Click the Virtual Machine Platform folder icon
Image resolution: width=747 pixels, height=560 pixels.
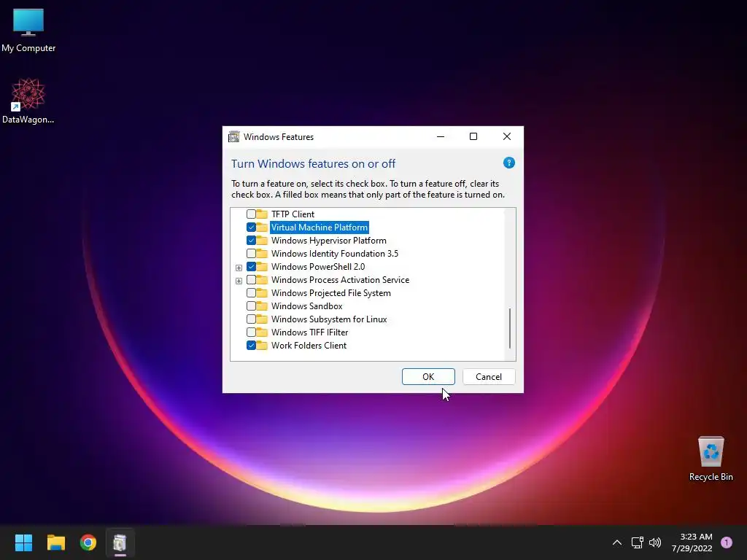pos(262,227)
